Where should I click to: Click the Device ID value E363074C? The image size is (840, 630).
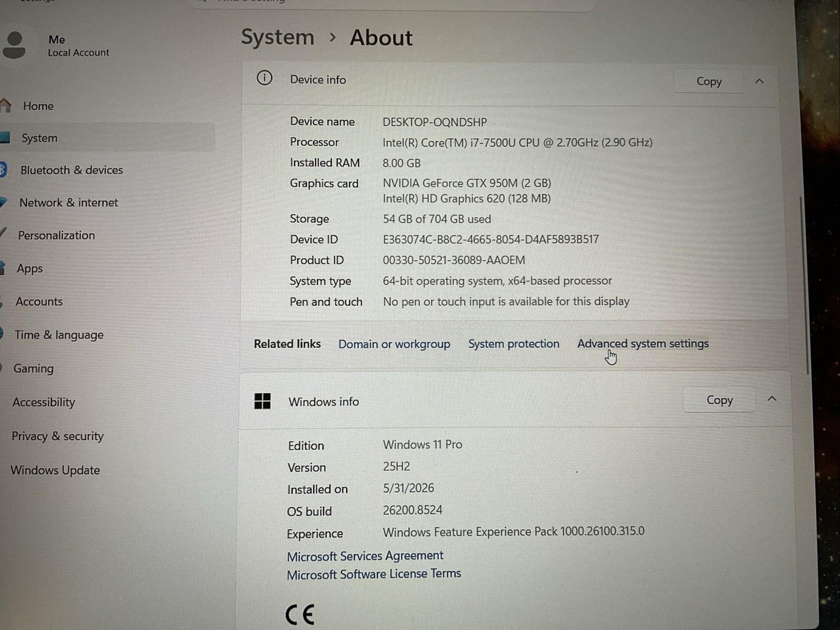click(x=491, y=239)
